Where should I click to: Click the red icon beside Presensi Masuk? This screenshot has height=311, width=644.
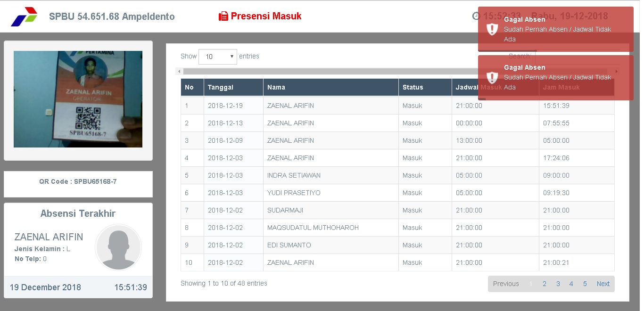(x=223, y=16)
